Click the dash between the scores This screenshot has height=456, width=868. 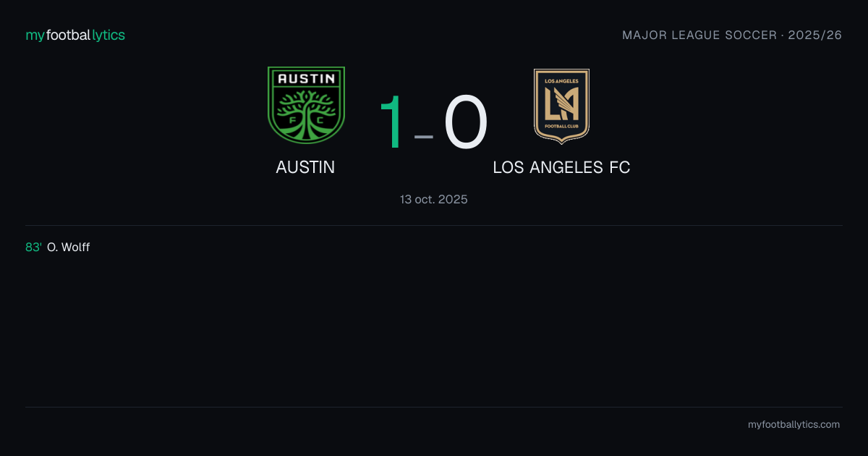pos(423,136)
